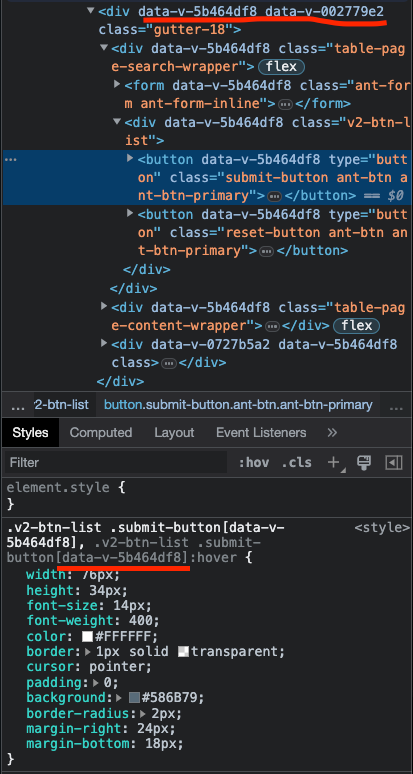The image size is (413, 774).
Task: Collapse the gutter-18 div node
Action: pyautogui.click(x=91, y=10)
